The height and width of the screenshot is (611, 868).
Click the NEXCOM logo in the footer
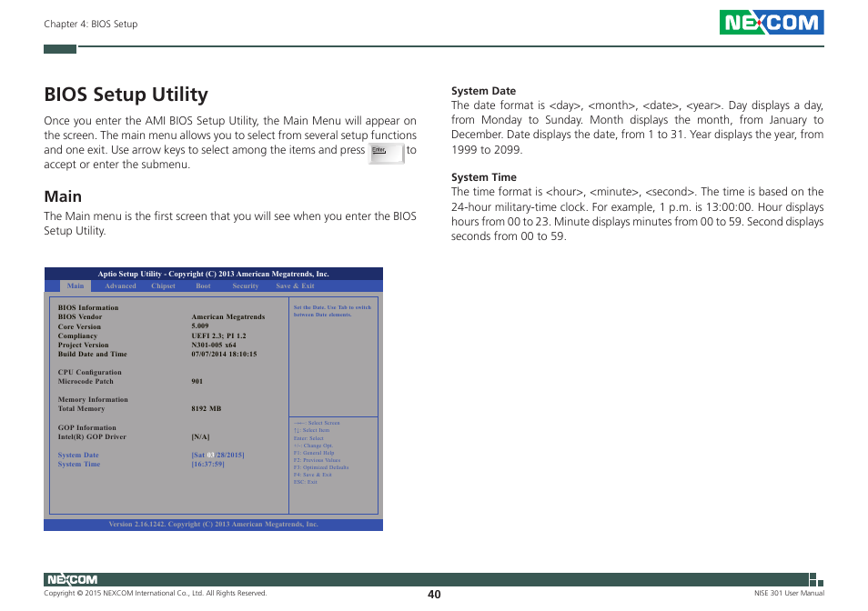pyautogui.click(x=72, y=579)
